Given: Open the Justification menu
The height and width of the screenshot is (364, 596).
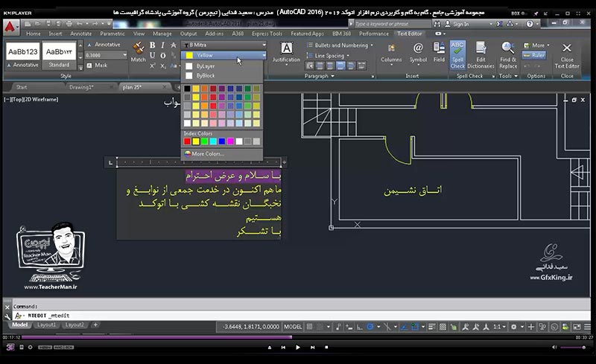Looking at the screenshot, I should pos(286,52).
